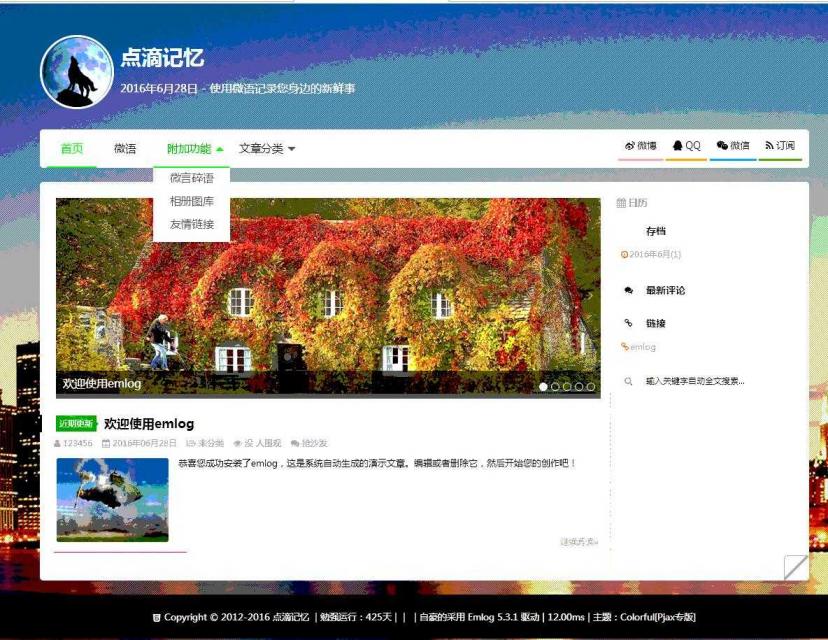
Task: Open the Weibo (微博) share icon
Action: point(630,144)
